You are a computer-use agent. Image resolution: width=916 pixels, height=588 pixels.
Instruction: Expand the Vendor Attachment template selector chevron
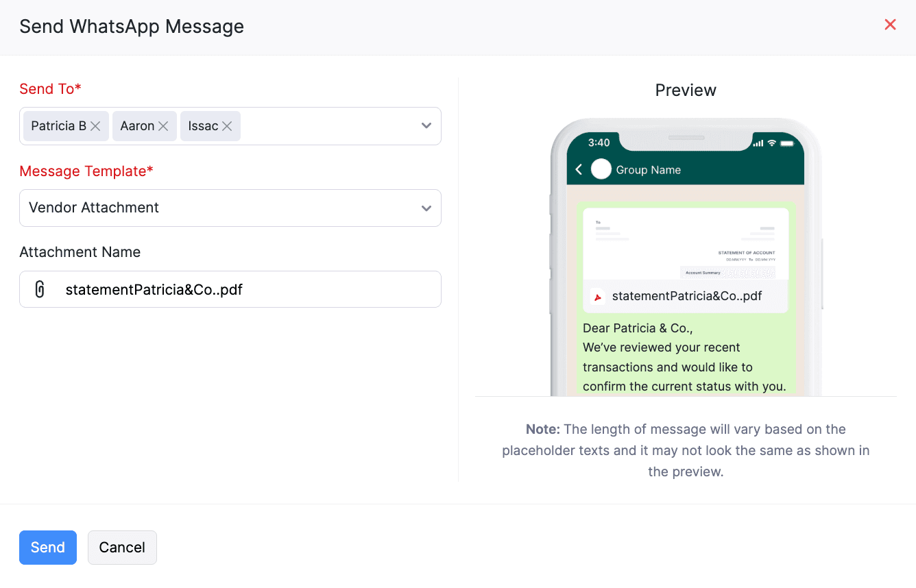coord(426,208)
